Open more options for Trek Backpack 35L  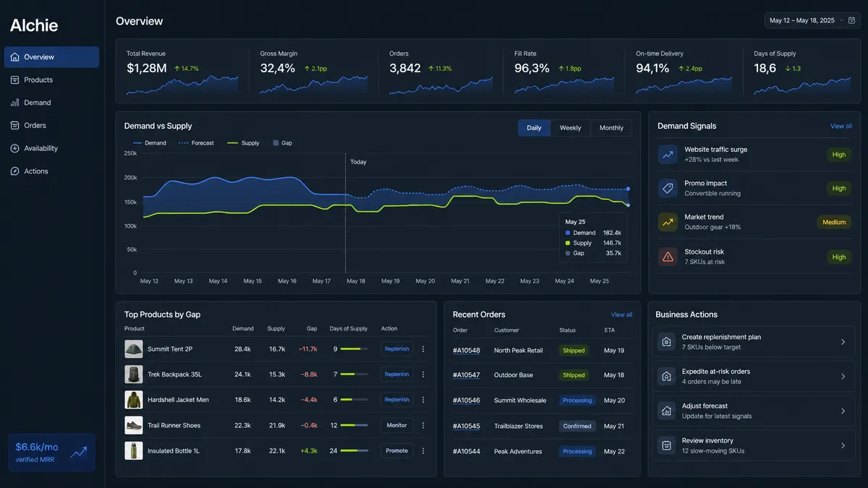(x=423, y=374)
